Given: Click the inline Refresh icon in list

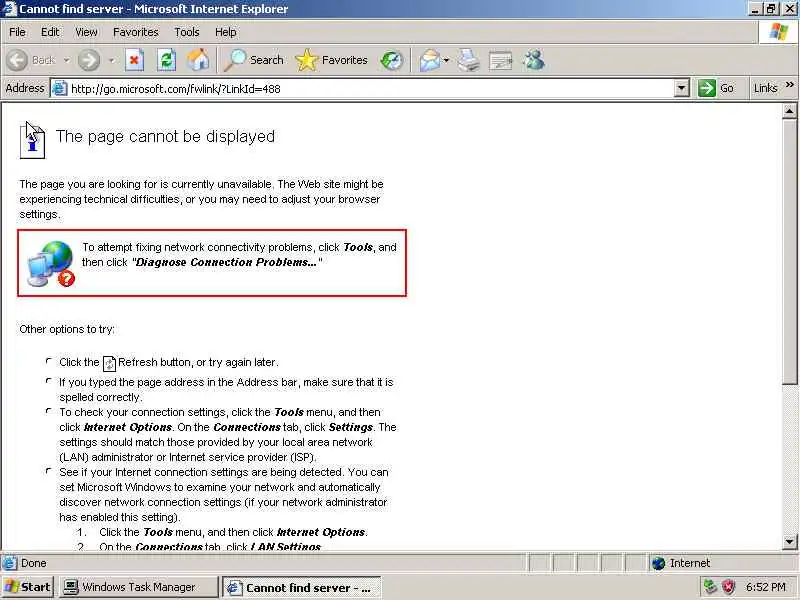Looking at the screenshot, I should tap(109, 363).
